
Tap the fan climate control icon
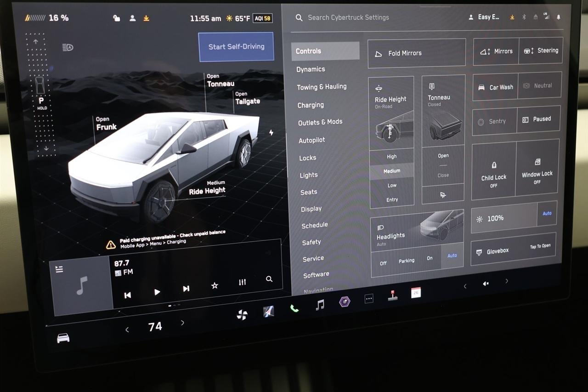click(x=242, y=314)
